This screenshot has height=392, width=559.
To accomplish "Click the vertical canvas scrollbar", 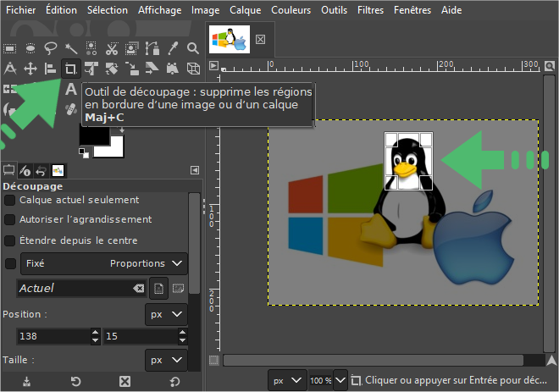I will (x=550, y=213).
